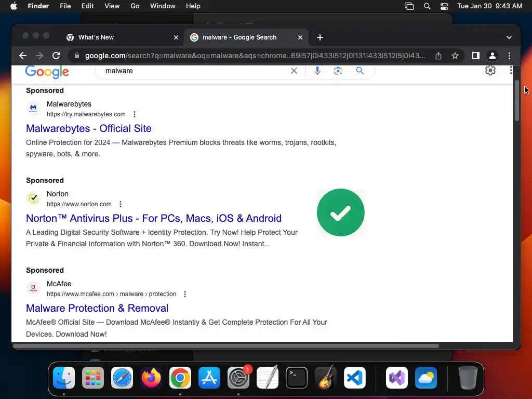Submit search with the magnifier icon
The height and width of the screenshot is (399, 532).
tap(360, 71)
